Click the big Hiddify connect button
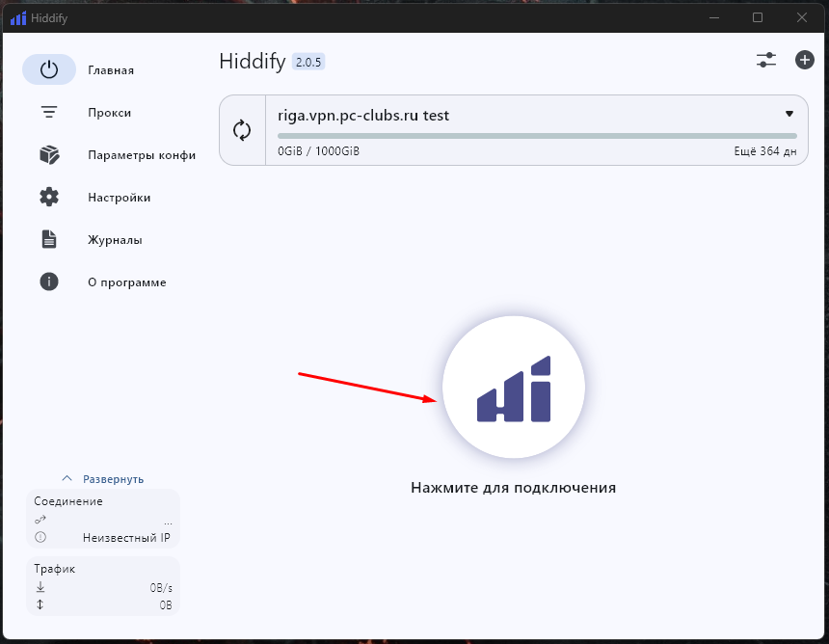This screenshot has height=644, width=829. click(513, 388)
